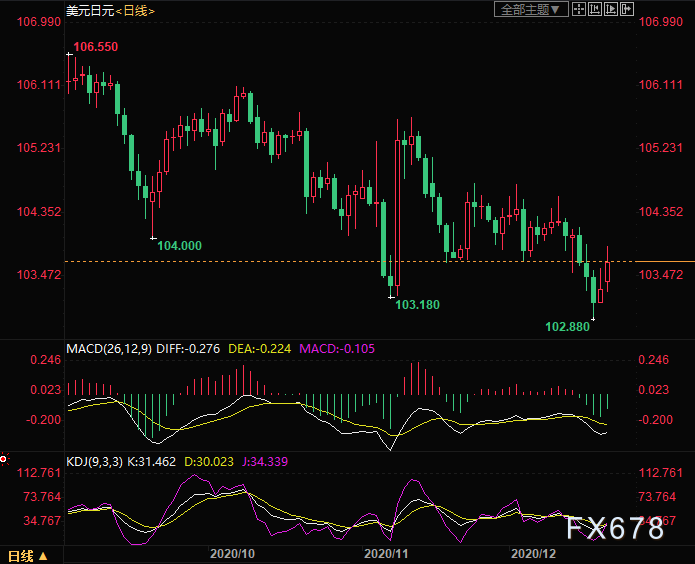Click the 106.550 high price label
Image resolution: width=695 pixels, height=564 pixels.
[95, 47]
